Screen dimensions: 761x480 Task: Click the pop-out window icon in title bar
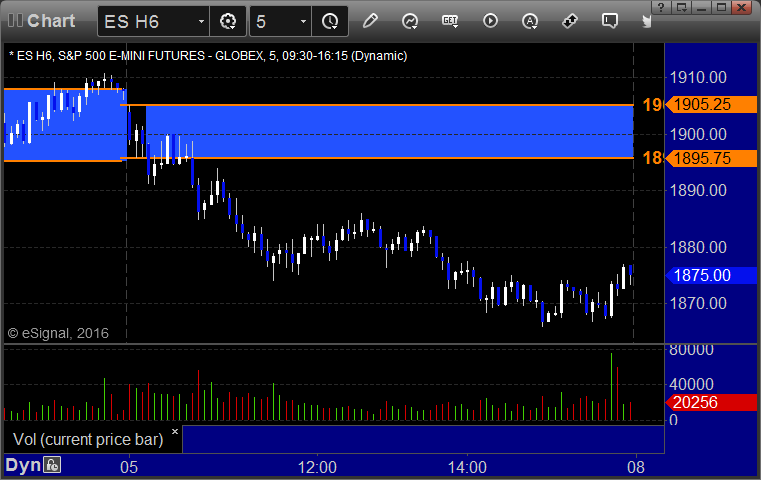click(x=681, y=7)
